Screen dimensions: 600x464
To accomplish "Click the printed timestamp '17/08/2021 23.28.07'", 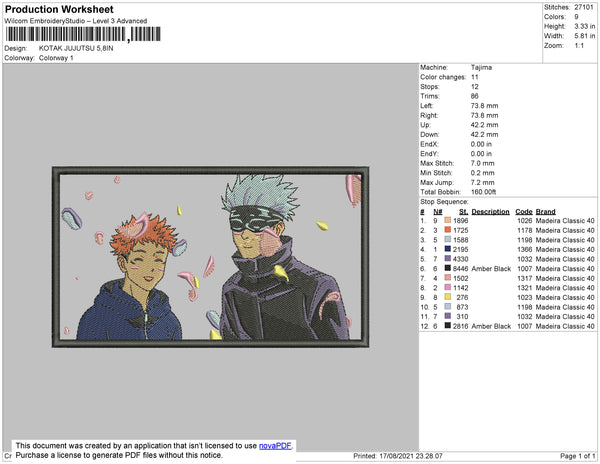I will 411,456.
